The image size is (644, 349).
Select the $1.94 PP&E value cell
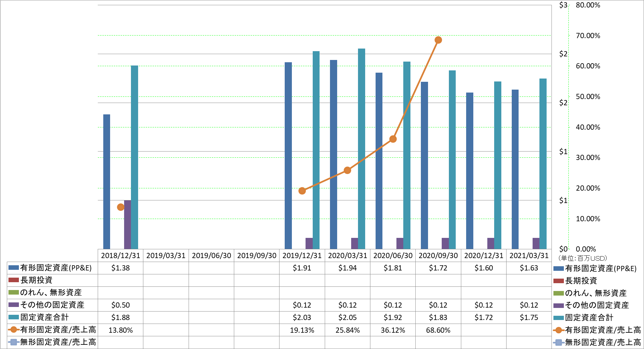tap(348, 268)
